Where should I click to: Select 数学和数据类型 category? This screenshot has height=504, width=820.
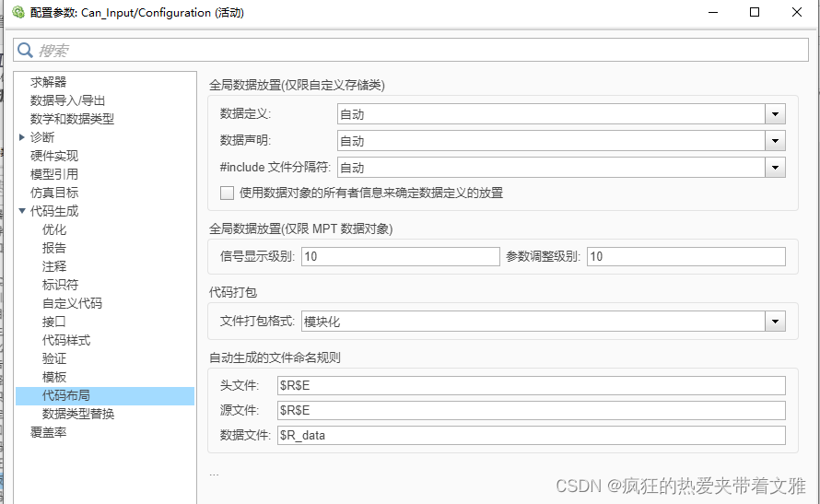click(72, 119)
